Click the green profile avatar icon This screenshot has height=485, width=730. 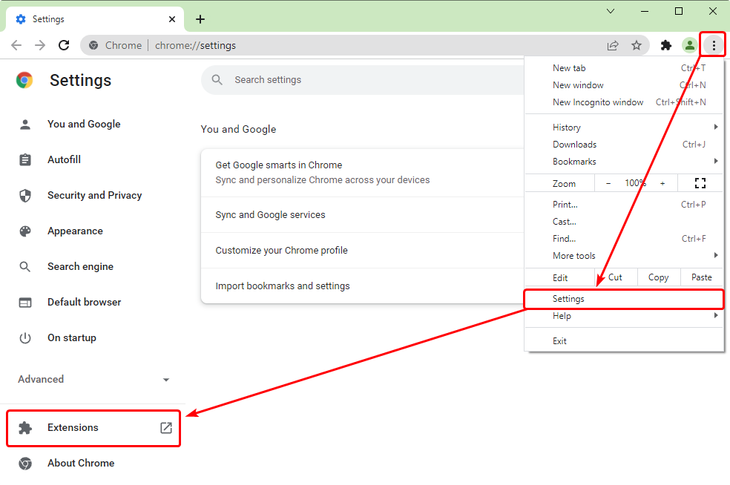pyautogui.click(x=689, y=45)
